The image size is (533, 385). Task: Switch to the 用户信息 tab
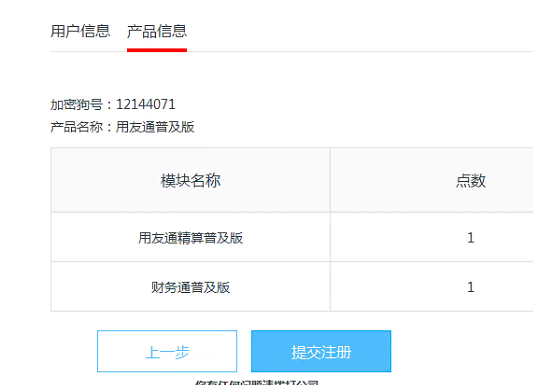pos(80,31)
